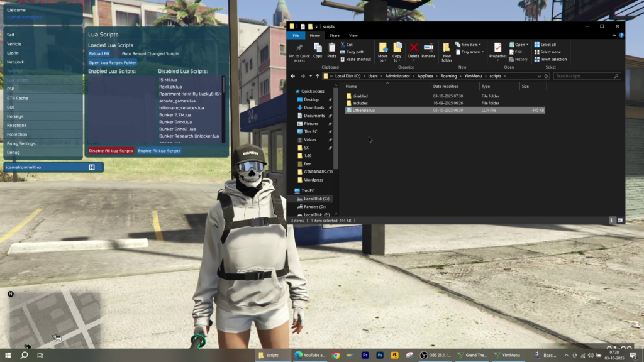The image size is (644, 362).
Task: Switch to the Share tab
Action: pos(335,35)
